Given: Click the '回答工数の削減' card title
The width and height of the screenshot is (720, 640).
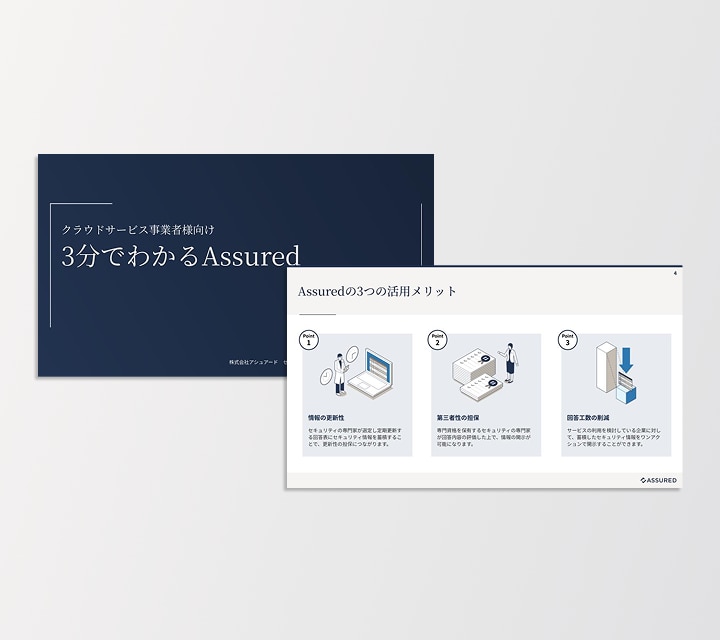Looking at the screenshot, I should [x=588, y=418].
